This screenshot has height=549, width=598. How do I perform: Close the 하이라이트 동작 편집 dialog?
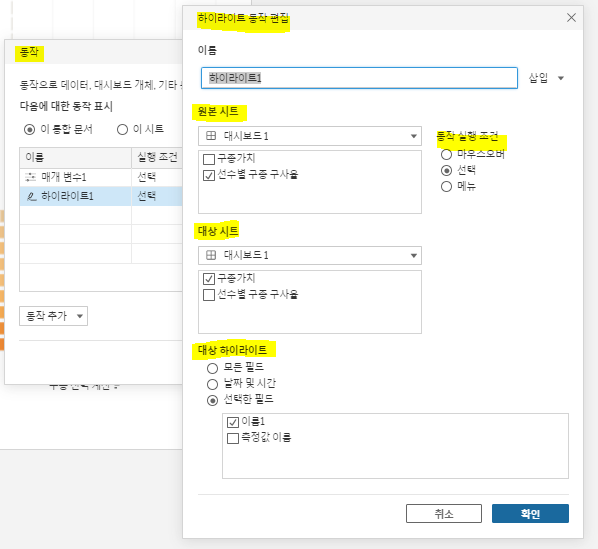(x=571, y=18)
